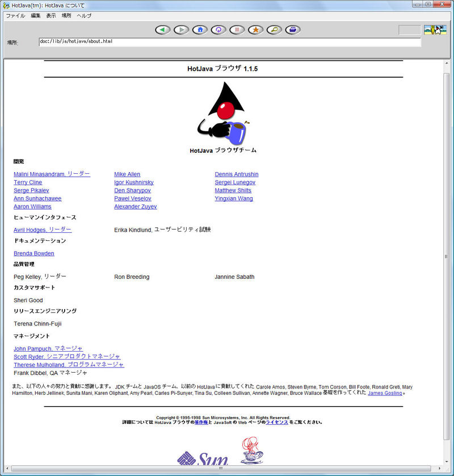
Task: Select the Yingxian Wang link
Action: tap(234, 199)
